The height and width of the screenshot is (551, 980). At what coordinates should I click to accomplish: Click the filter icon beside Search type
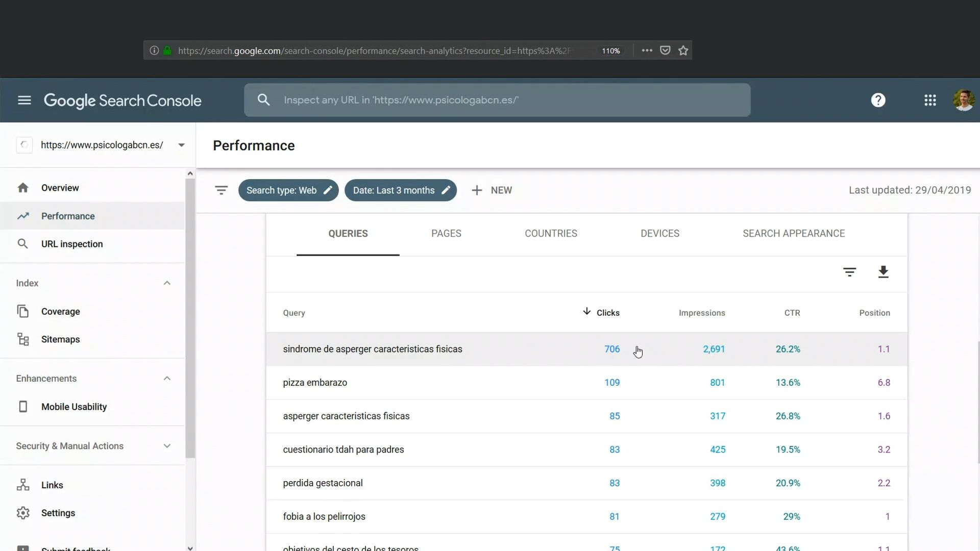[221, 190]
